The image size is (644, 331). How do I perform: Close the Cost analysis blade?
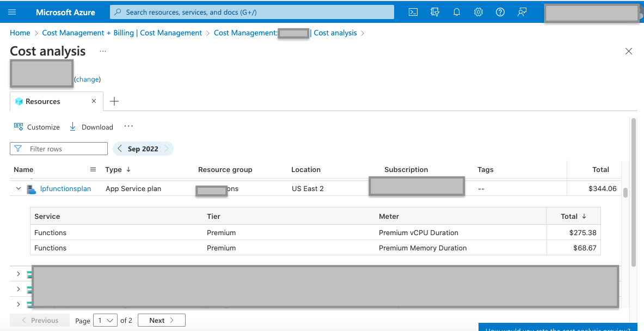[628, 51]
